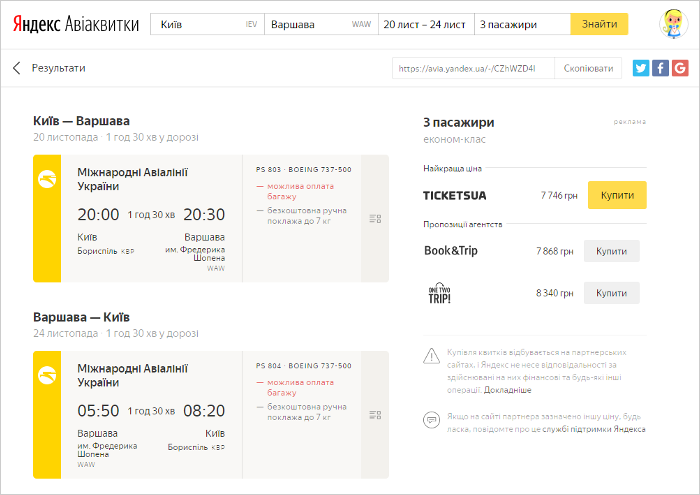Open the Докладніше link

pos(508,390)
